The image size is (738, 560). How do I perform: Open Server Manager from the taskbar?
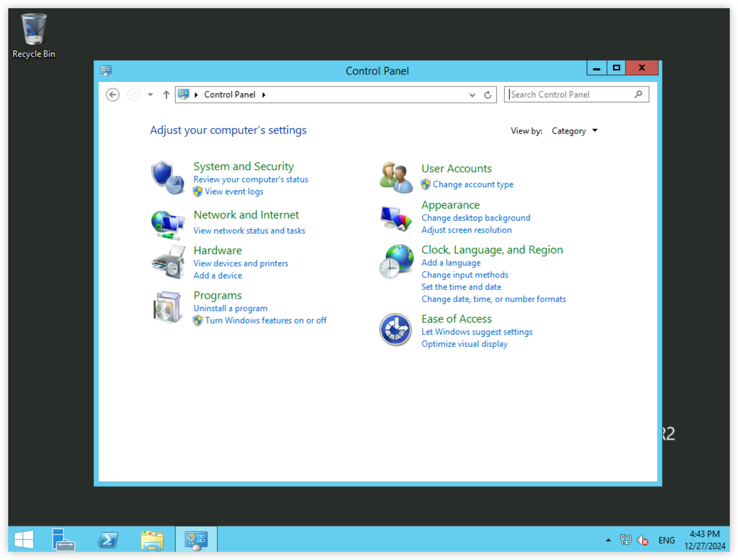point(63,539)
